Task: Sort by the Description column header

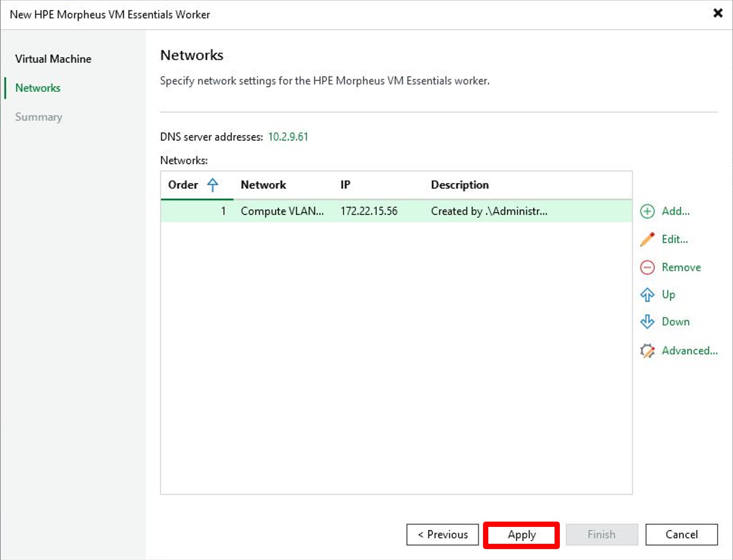Action: point(460,185)
